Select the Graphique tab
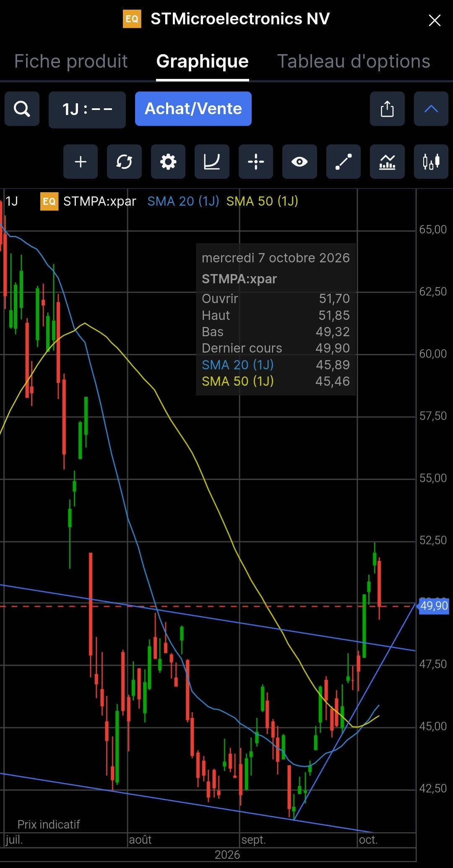The height and width of the screenshot is (868, 453). (x=203, y=61)
